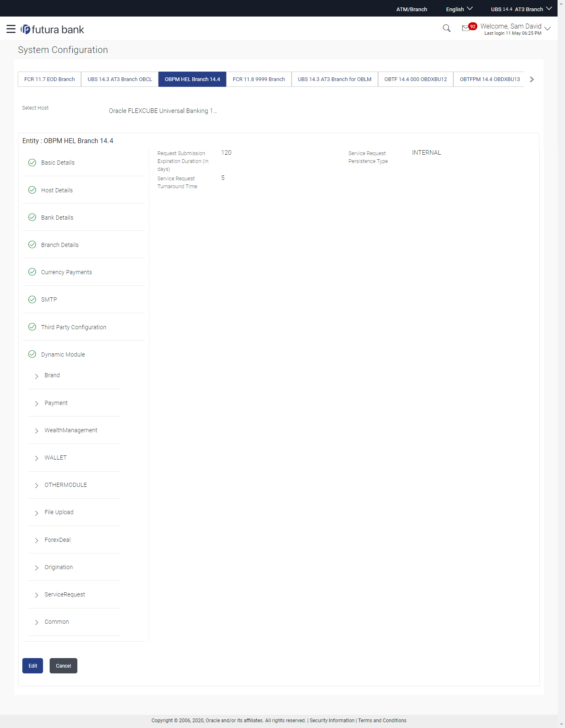Open the Terms and Conditions link

[x=382, y=720]
